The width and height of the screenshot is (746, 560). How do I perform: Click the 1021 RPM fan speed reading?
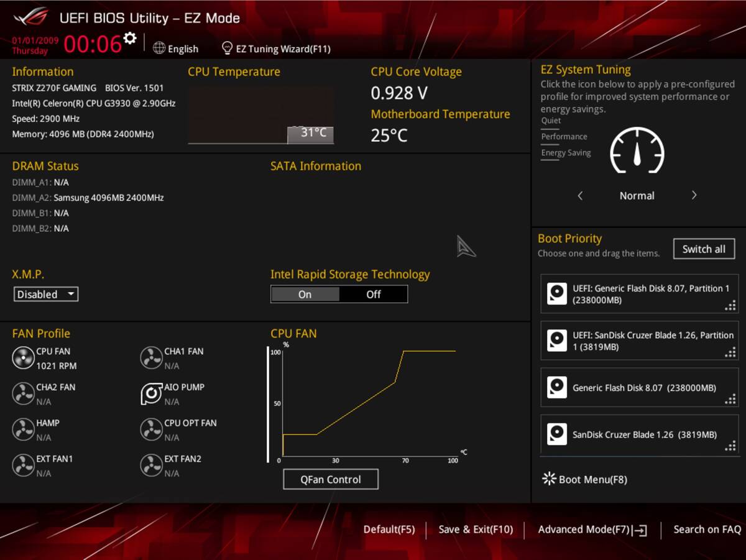57,366
